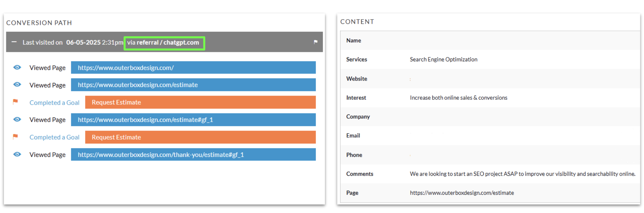This screenshot has width=644, height=213.
Task: Collapse the Last visited session header
Action: (14, 42)
